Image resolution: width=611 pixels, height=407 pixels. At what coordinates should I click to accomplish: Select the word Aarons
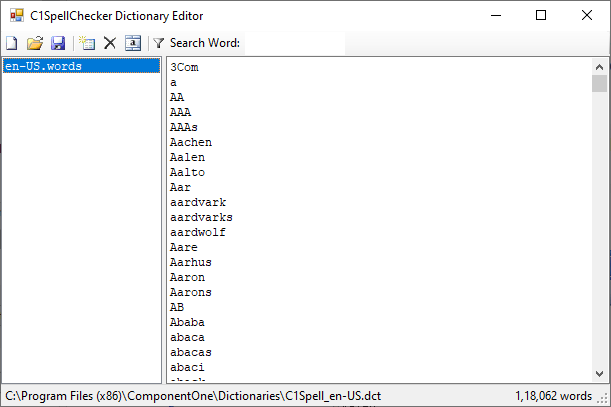tap(191, 292)
